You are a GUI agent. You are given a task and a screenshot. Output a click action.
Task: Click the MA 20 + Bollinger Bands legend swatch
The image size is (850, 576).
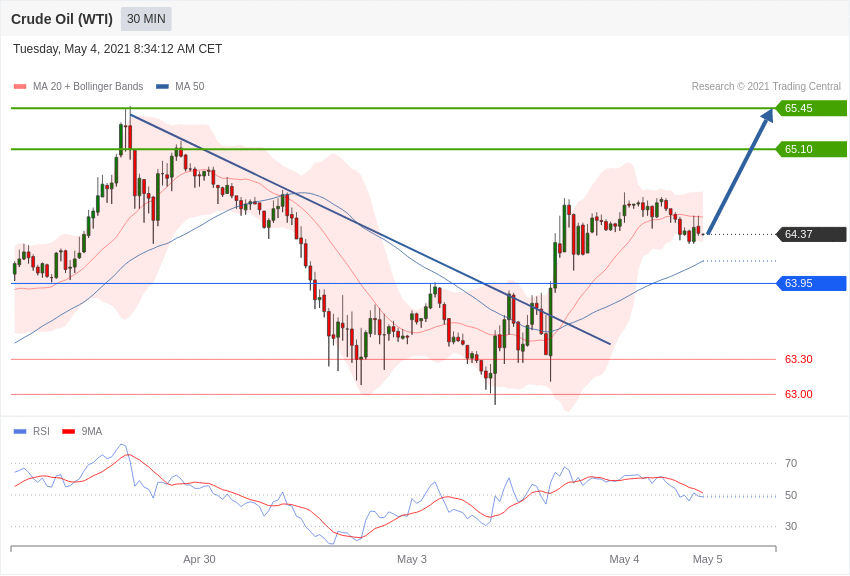20,87
